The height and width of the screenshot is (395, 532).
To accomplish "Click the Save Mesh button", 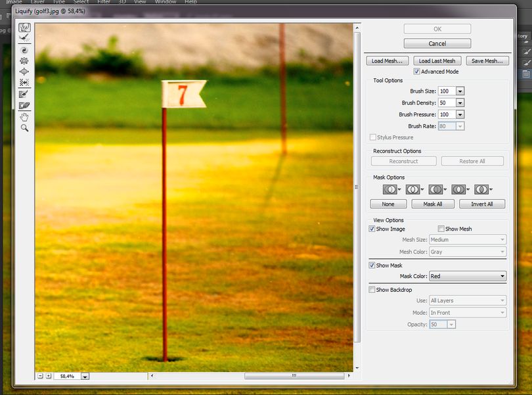I will coord(487,61).
